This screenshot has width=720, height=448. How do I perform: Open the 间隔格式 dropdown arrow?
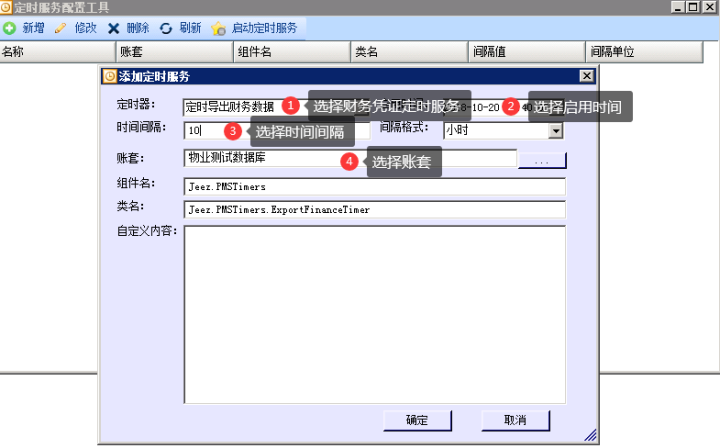[x=556, y=131]
